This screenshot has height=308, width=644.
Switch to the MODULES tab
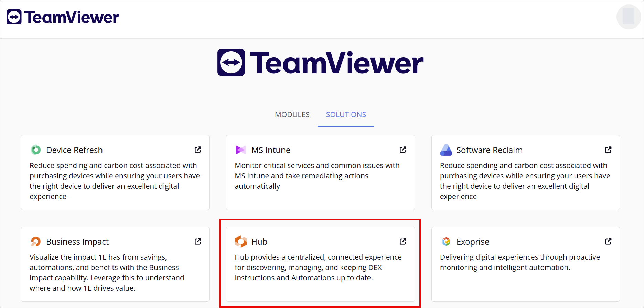click(292, 115)
